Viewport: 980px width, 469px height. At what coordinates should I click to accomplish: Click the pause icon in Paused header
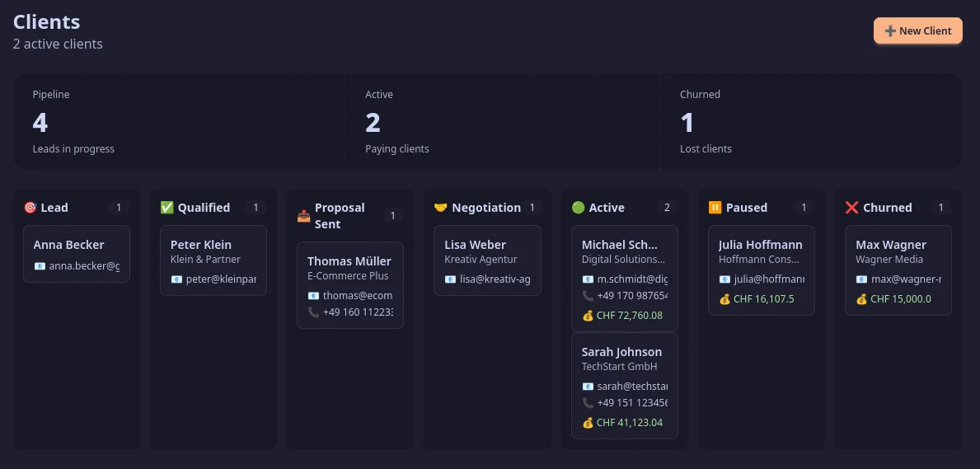pyautogui.click(x=715, y=208)
